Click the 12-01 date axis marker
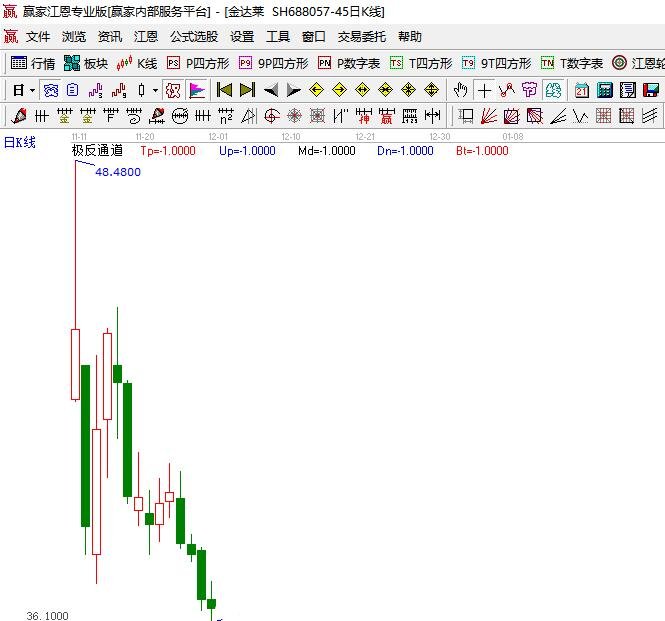This screenshot has height=621, width=665. pyautogui.click(x=218, y=137)
